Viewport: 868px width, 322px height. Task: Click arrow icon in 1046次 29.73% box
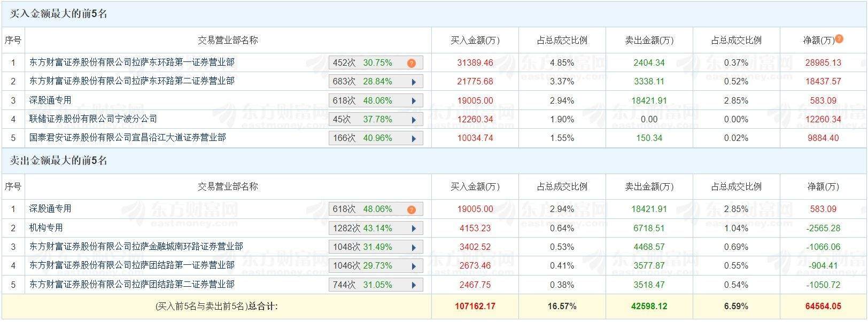pos(414,266)
